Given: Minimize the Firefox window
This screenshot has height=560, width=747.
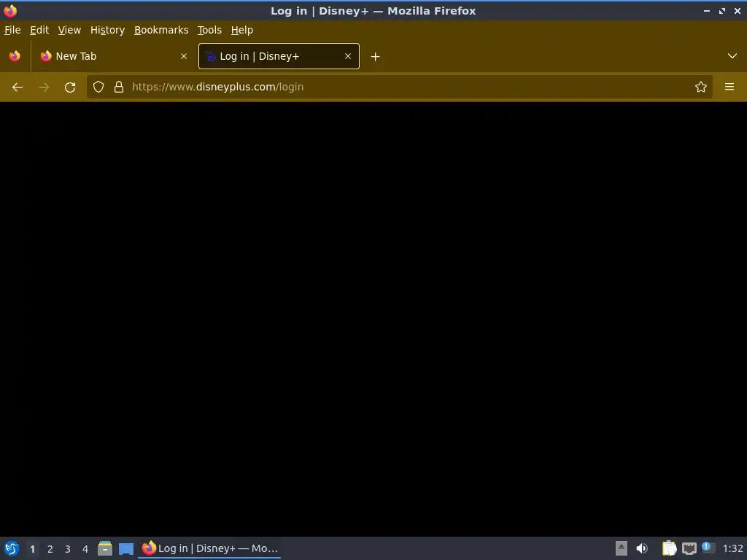Looking at the screenshot, I should pos(706,10).
